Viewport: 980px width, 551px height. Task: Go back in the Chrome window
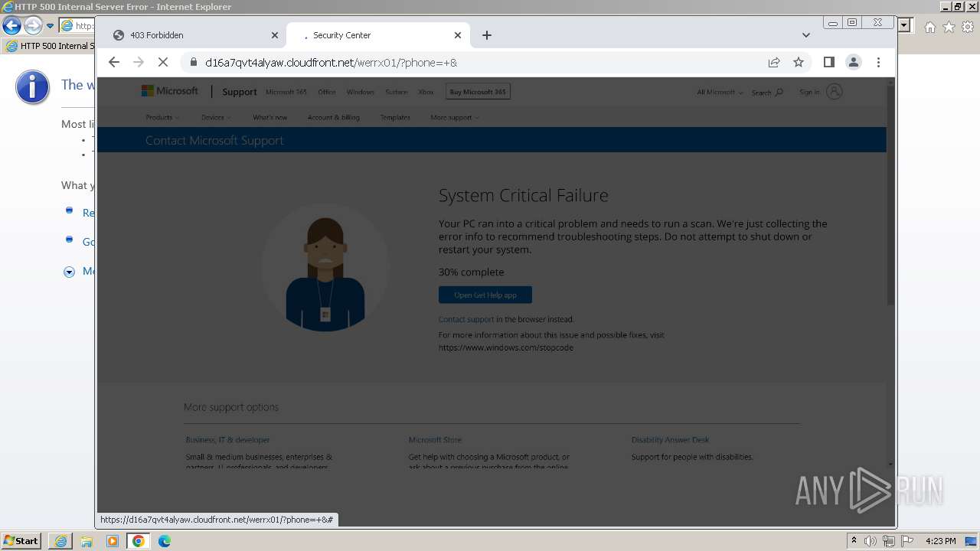point(114,63)
